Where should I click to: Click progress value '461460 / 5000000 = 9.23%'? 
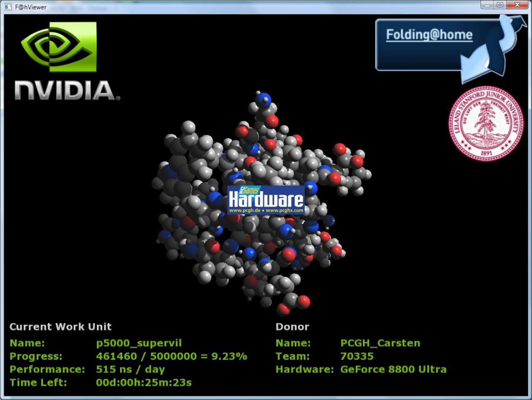tap(172, 356)
